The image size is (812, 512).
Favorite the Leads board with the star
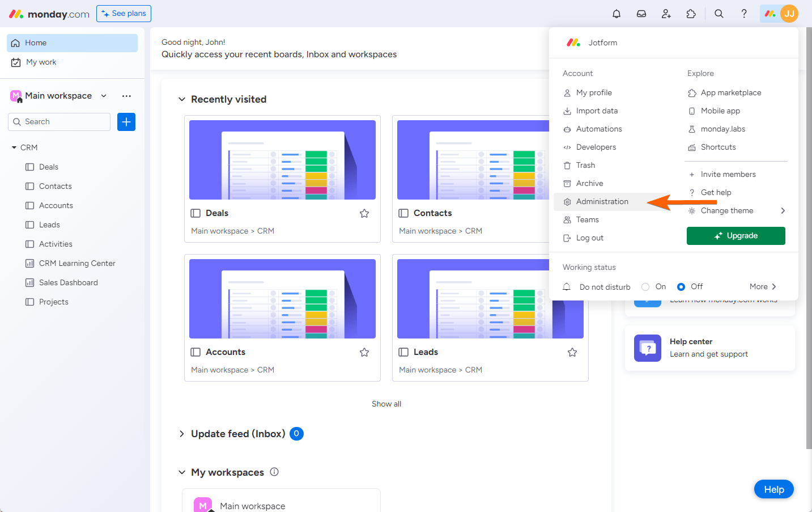pos(572,352)
